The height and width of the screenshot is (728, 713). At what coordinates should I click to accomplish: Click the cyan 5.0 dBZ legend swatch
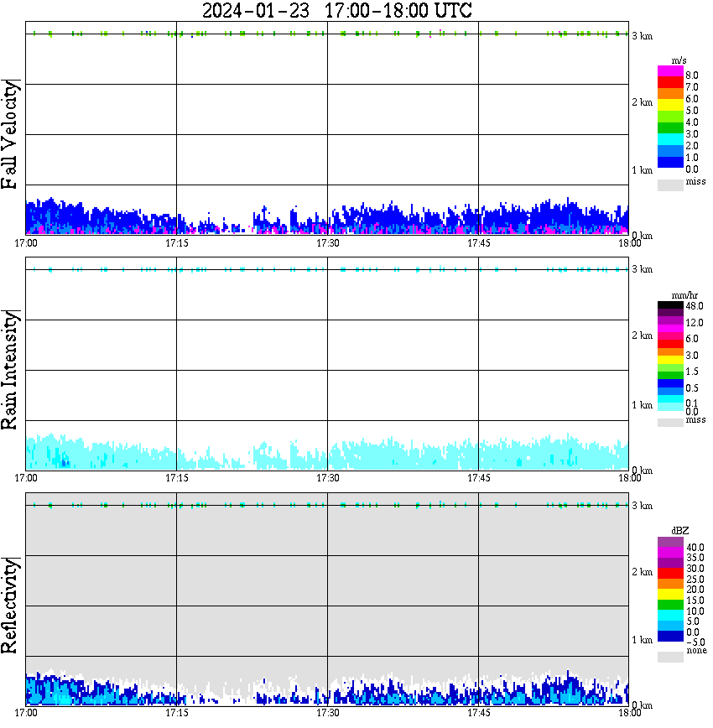tap(670, 616)
